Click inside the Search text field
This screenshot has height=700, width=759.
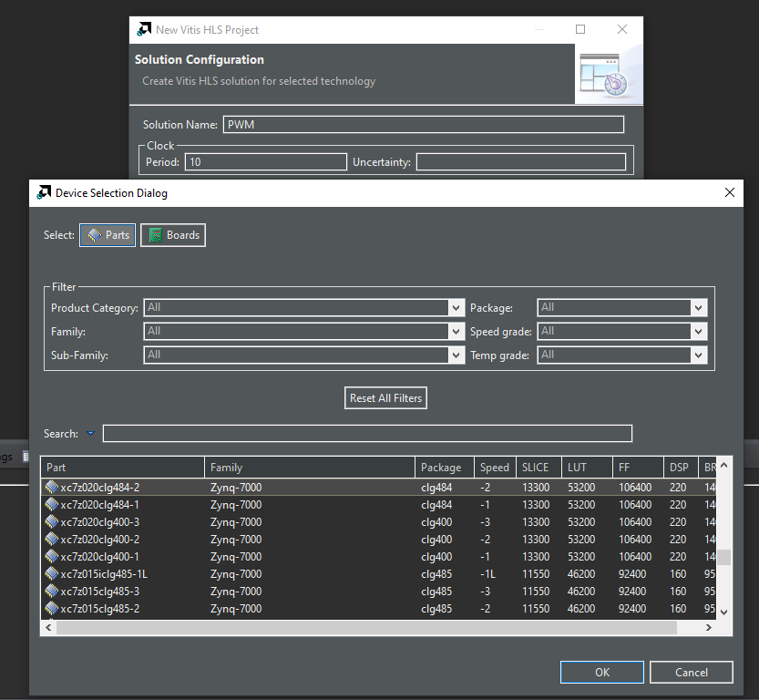coord(367,433)
